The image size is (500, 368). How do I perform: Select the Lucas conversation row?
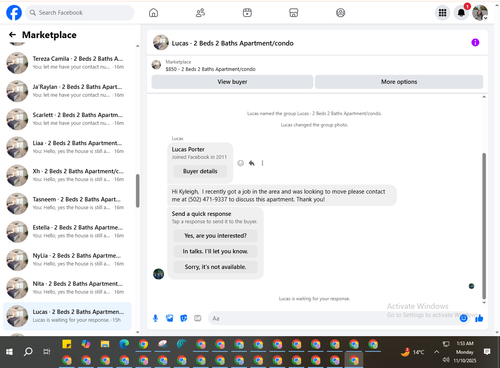click(x=67, y=316)
